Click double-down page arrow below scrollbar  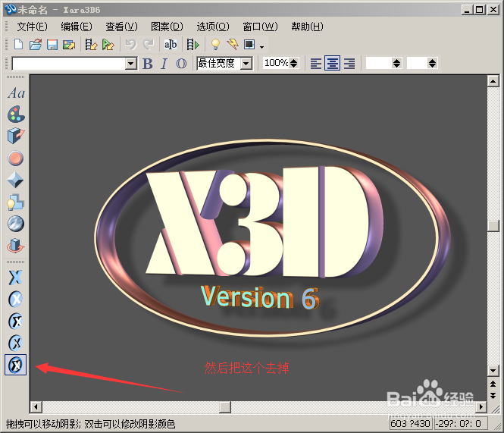(493, 395)
